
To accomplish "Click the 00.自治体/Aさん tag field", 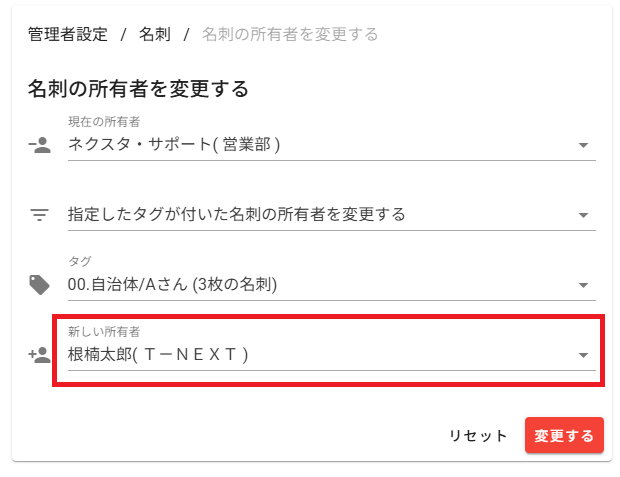I will 300,284.
